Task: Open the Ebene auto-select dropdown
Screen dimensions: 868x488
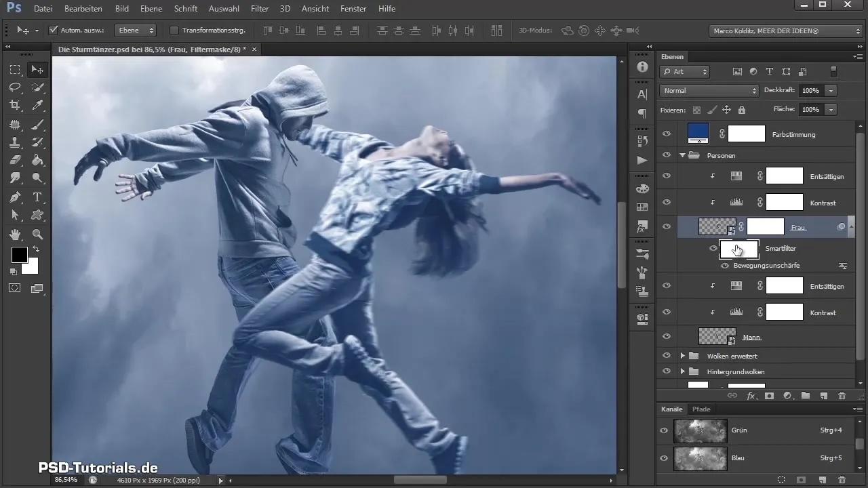Action: point(135,30)
